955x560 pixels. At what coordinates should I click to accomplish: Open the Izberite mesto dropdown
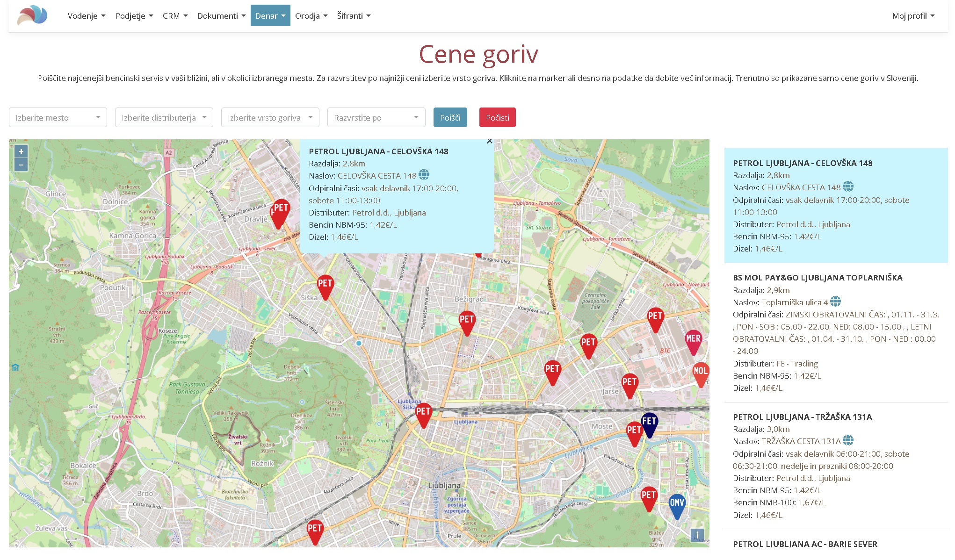point(58,117)
